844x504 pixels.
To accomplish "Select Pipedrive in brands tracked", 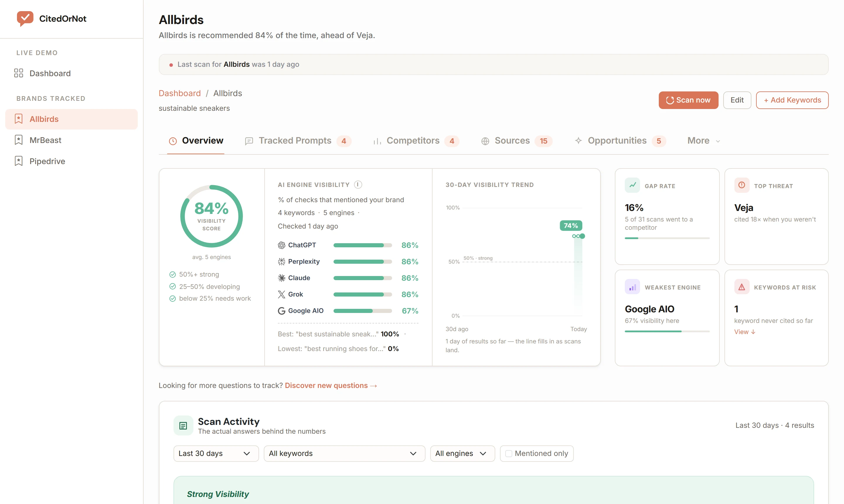I will click(71, 161).
